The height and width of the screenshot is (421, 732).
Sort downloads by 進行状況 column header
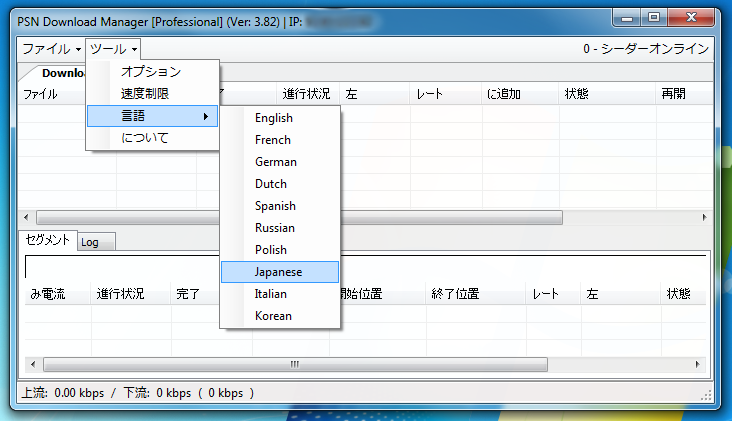307,94
